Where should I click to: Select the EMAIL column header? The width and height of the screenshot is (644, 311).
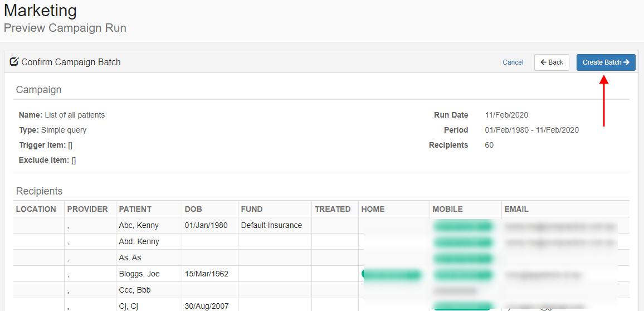click(516, 209)
